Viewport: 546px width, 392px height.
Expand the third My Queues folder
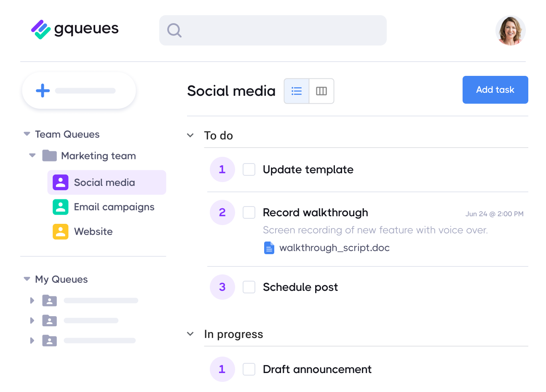coord(32,341)
